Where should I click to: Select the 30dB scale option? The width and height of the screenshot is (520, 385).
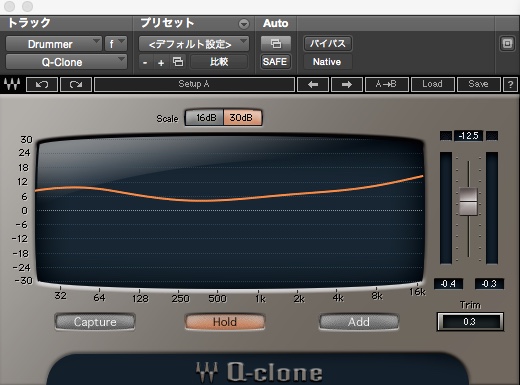click(242, 118)
